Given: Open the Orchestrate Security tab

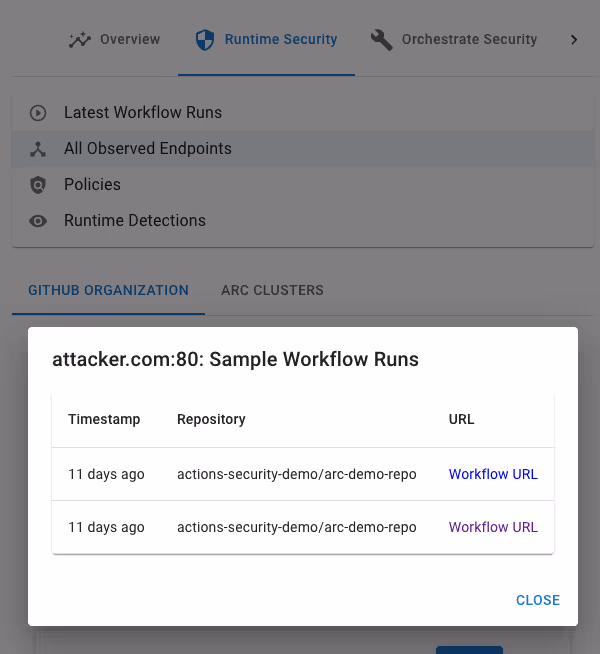Looking at the screenshot, I should point(454,40).
